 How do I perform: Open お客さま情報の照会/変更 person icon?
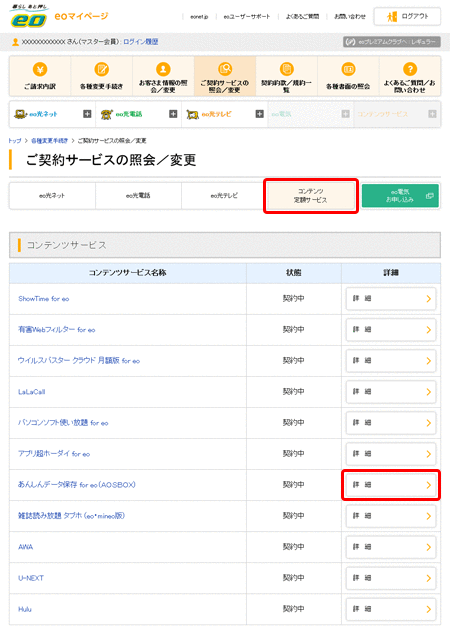click(163, 69)
